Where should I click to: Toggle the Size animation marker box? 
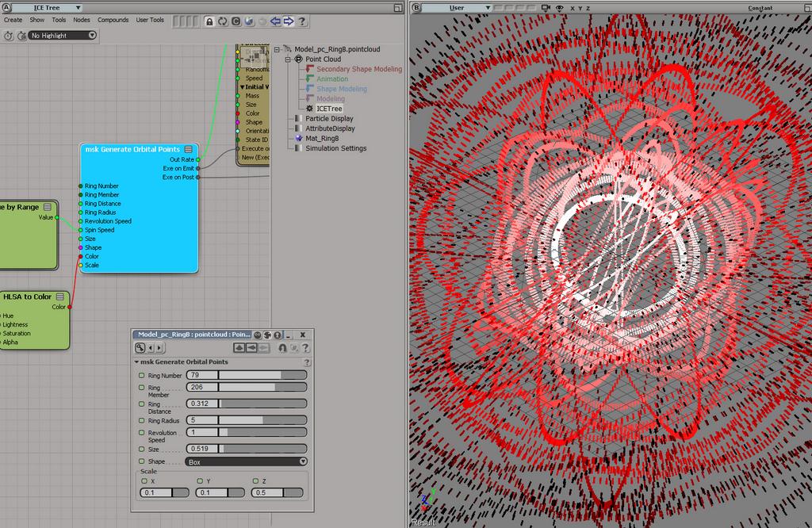click(x=142, y=449)
